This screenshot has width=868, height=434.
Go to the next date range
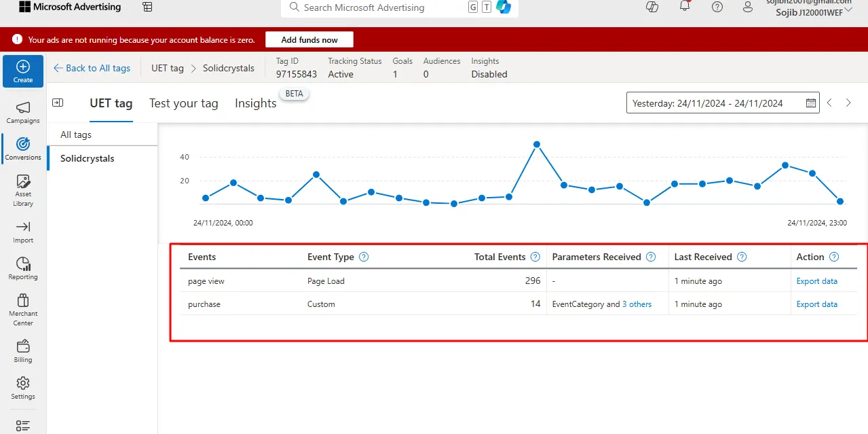pos(848,103)
